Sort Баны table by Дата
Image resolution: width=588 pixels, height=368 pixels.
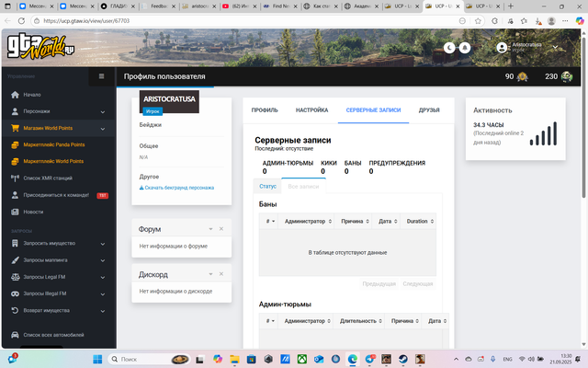tap(386, 221)
